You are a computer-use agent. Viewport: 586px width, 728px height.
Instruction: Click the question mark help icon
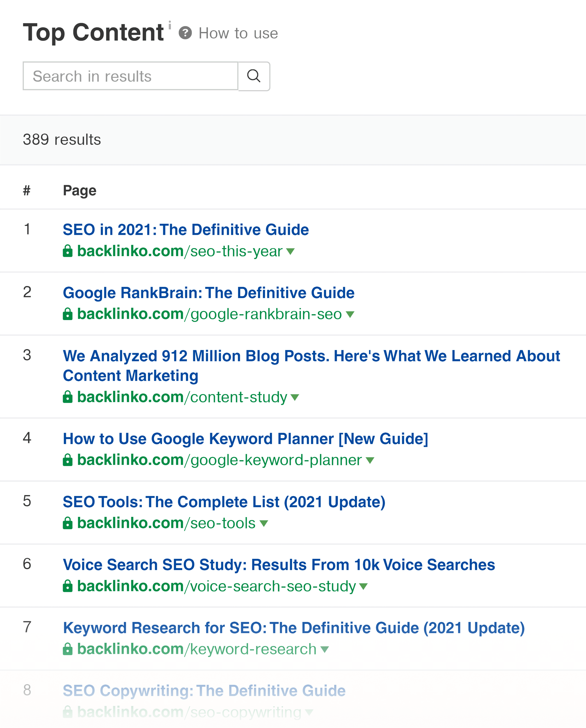click(x=185, y=33)
